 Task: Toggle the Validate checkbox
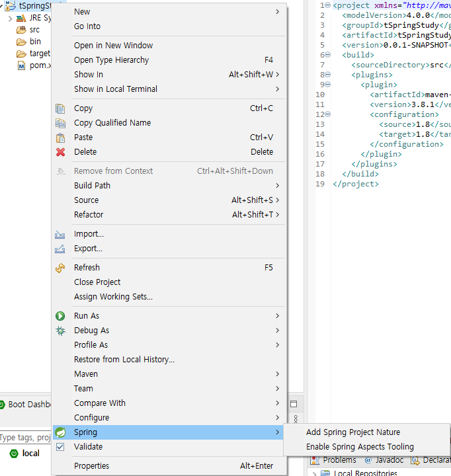pyautogui.click(x=60, y=447)
